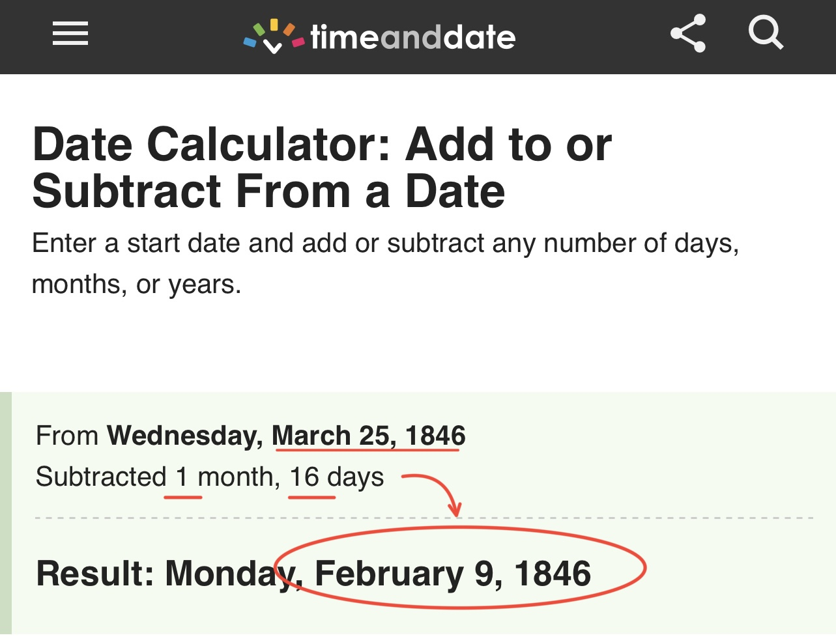Open search with the magnifier icon
Screen dimensions: 836x644
click(x=765, y=33)
